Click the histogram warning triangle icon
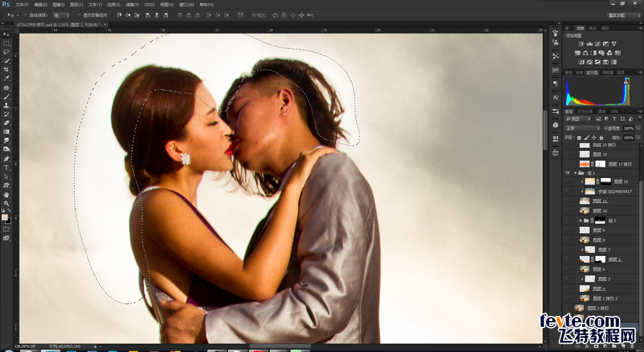 click(627, 82)
